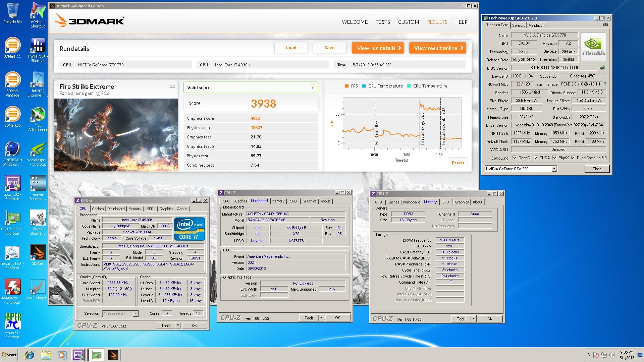The height and width of the screenshot is (362, 644).
Task: Open nvidiaInspector shortcut icon
Action: coord(38,154)
